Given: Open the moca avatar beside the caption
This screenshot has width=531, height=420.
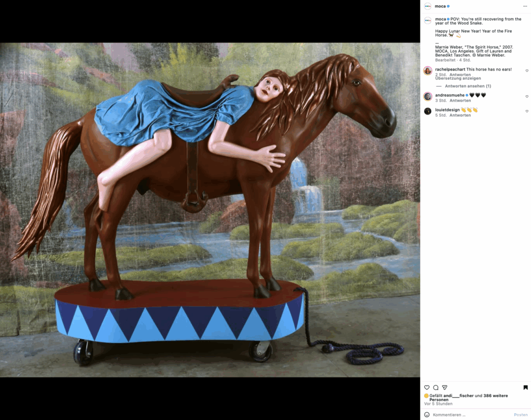Looking at the screenshot, I should 428,20.
